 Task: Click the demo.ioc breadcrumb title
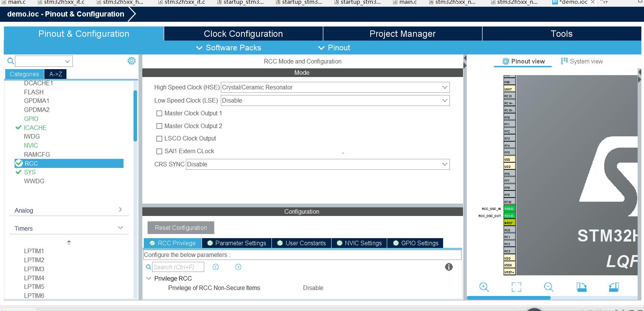tap(66, 14)
